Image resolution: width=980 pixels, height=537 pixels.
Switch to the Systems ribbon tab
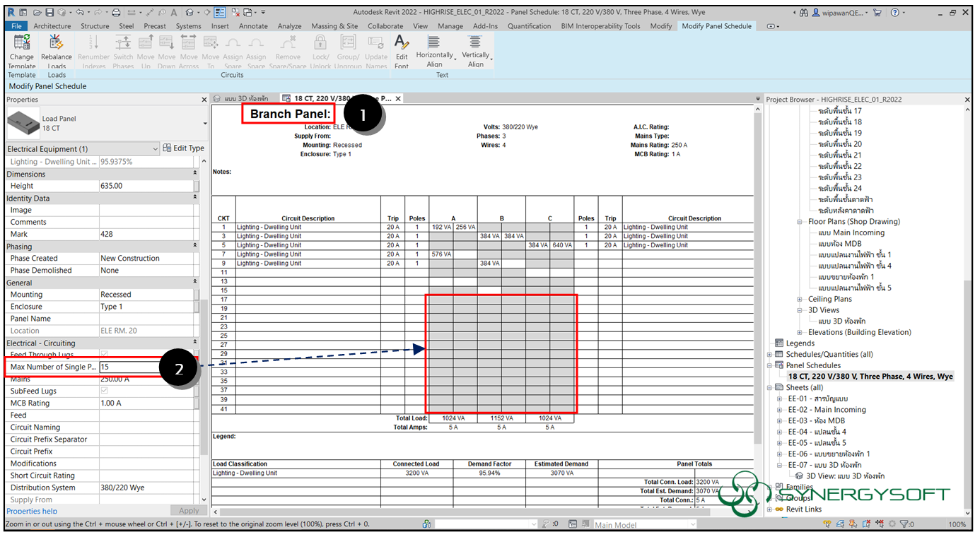point(188,25)
